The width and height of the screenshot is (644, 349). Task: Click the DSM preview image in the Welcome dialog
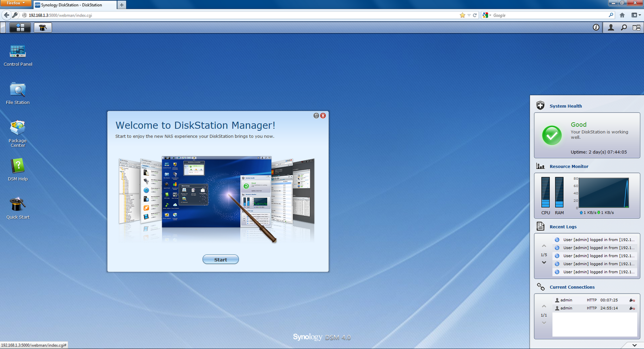coord(217,199)
